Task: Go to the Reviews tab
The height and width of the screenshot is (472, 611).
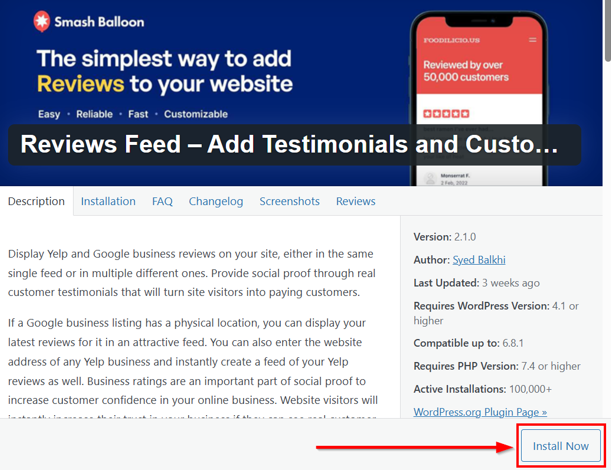Action: (x=356, y=201)
